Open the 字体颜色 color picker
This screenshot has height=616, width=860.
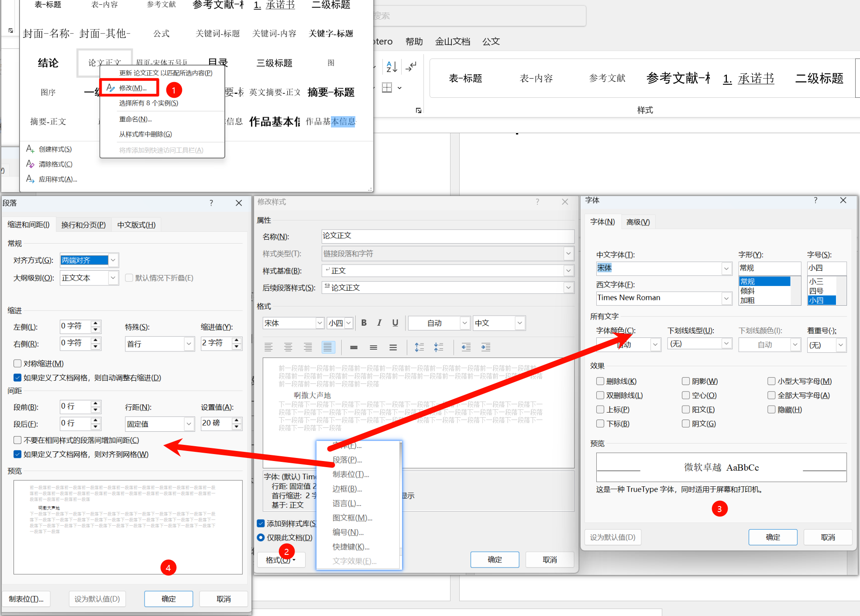655,345
